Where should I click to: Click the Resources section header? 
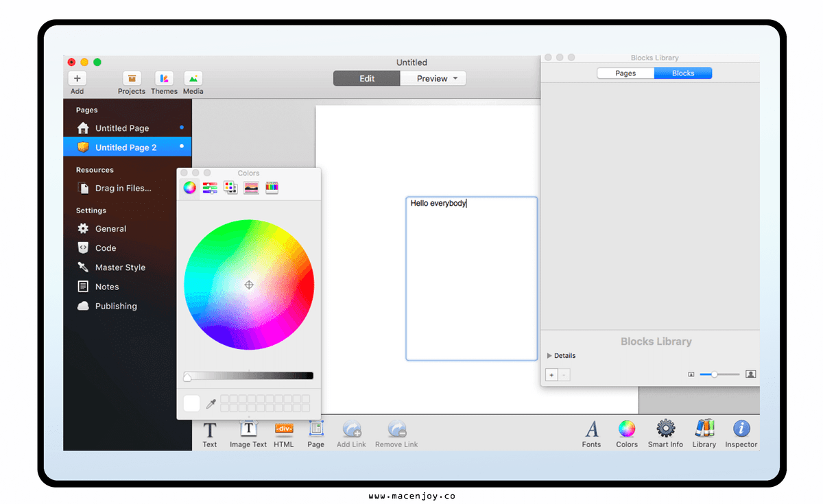(95, 170)
